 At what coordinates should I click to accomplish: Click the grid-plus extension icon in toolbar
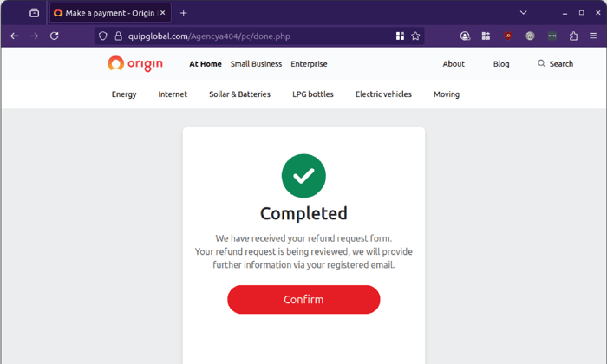tap(486, 36)
